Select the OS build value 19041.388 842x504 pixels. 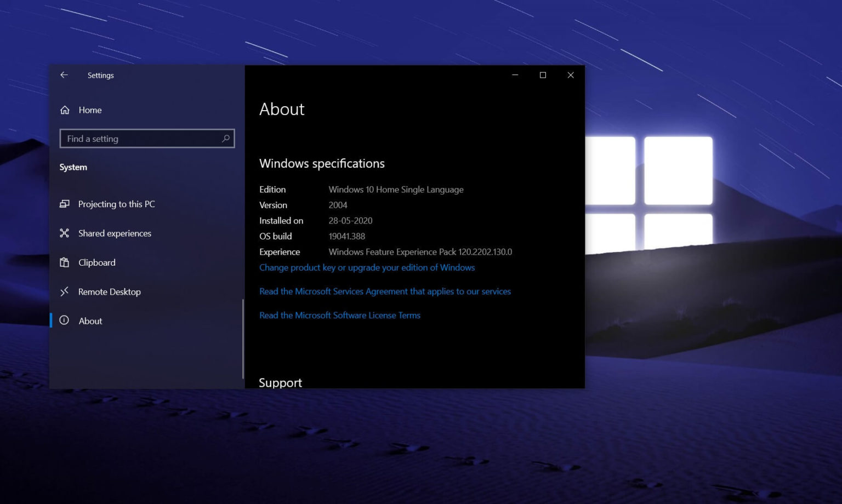pyautogui.click(x=346, y=236)
